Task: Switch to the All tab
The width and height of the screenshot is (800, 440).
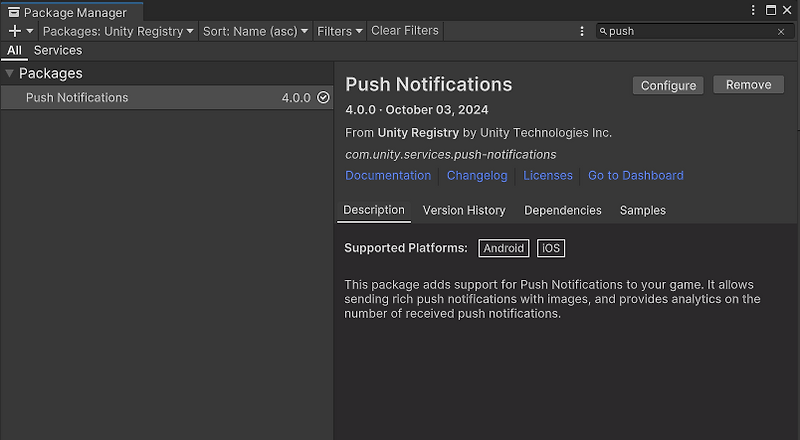Action: click(14, 51)
